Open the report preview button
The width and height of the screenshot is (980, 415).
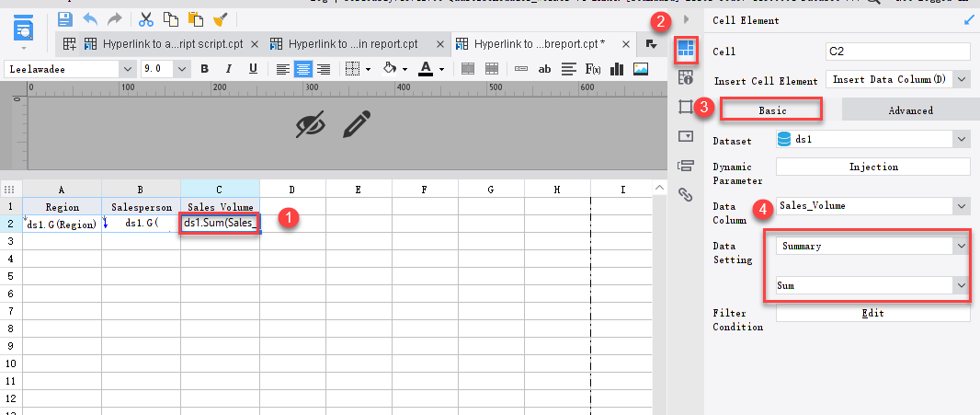24,29
